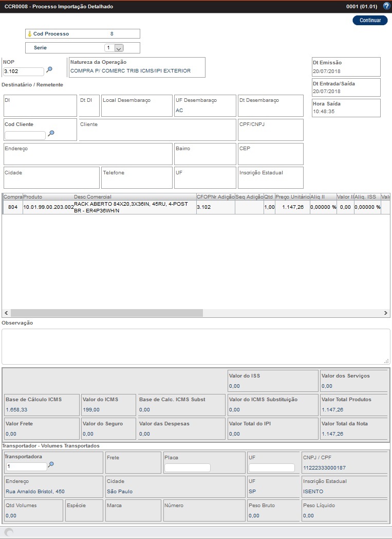Click the Placa input field
This screenshot has width=392, height=539.
pos(187,468)
